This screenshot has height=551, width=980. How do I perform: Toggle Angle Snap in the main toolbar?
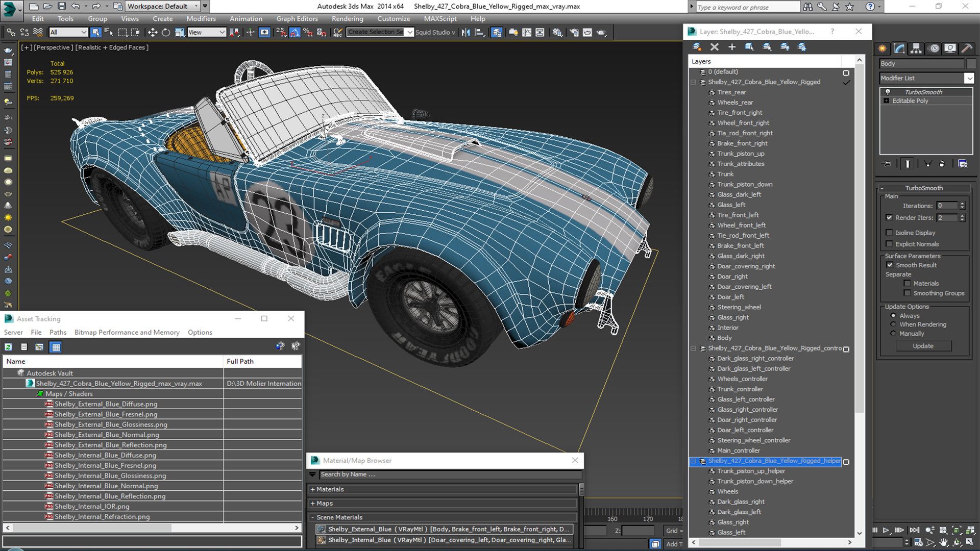(x=295, y=32)
